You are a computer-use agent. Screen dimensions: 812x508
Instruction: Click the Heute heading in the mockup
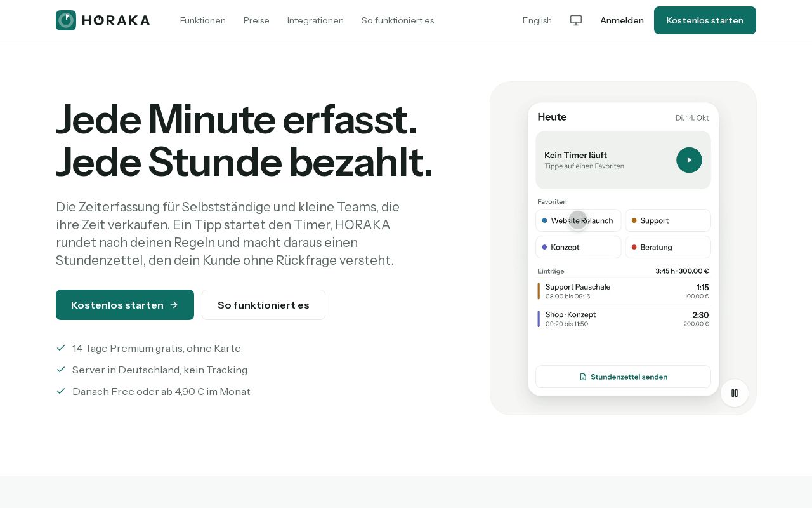[552, 117]
